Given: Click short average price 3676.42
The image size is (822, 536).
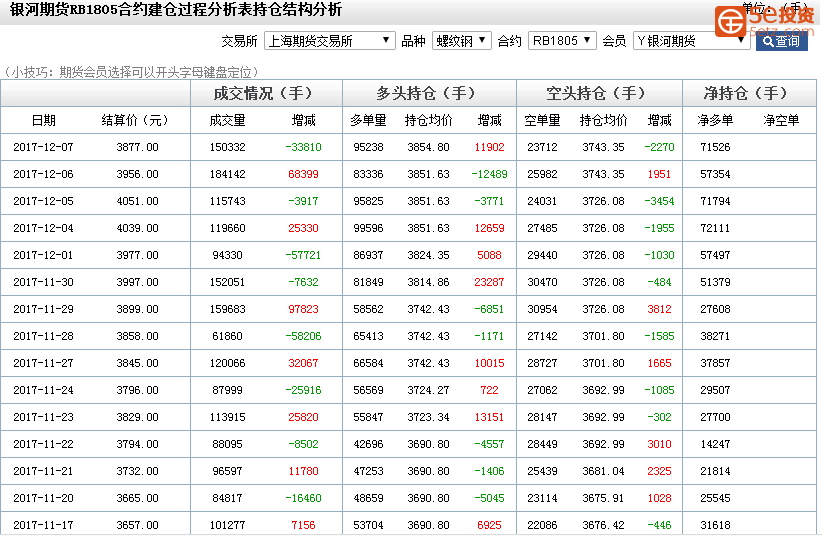Looking at the screenshot, I should click(x=603, y=525).
